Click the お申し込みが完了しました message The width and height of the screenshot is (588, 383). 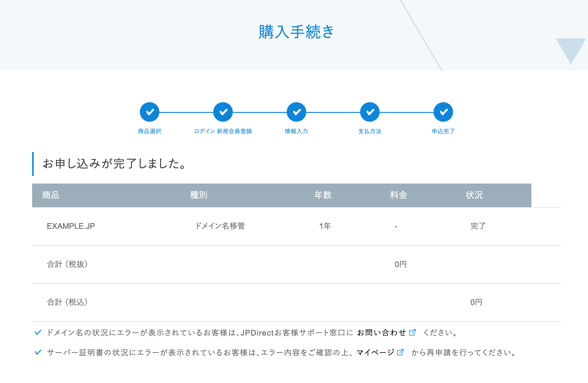tap(114, 165)
